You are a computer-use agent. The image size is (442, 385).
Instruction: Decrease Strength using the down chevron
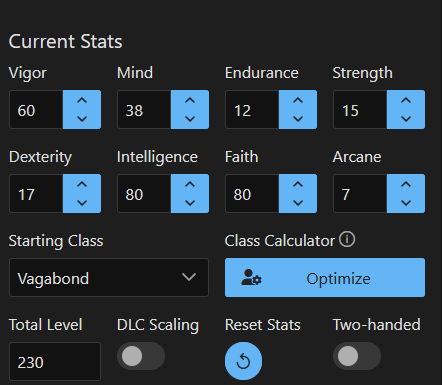click(406, 119)
